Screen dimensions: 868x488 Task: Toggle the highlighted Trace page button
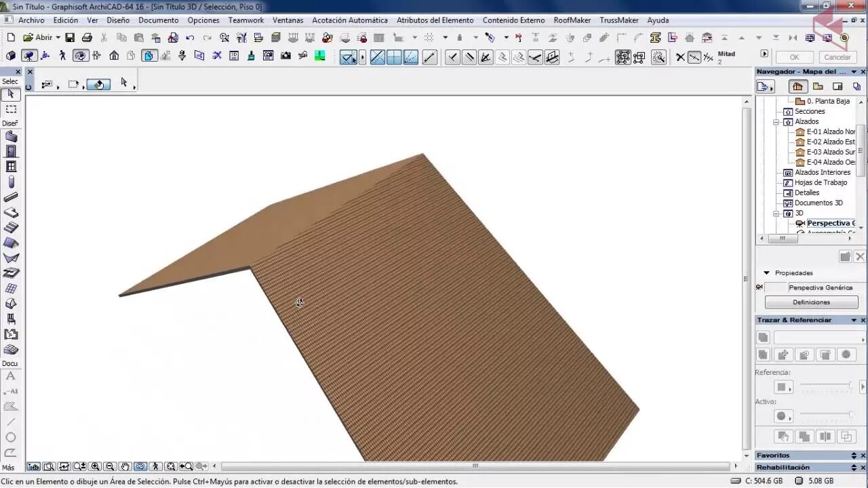pos(150,56)
